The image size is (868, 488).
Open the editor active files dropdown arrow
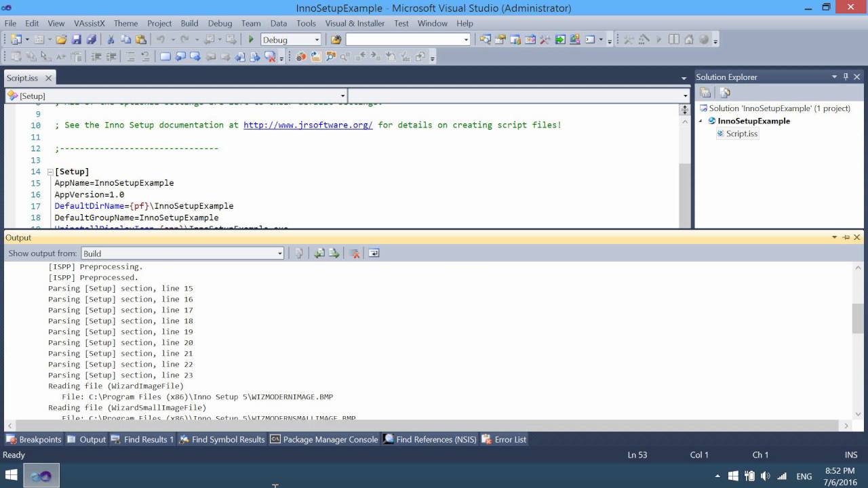click(x=684, y=79)
